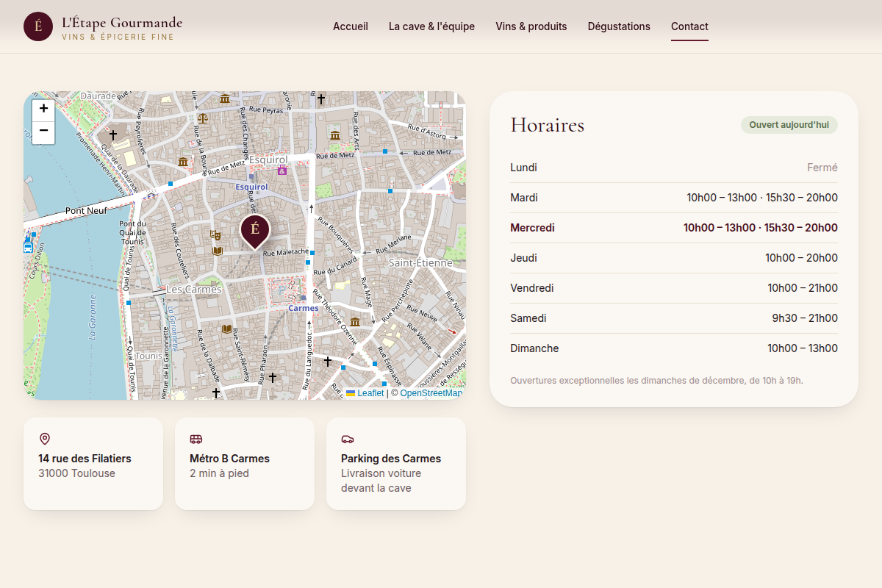Click the Les Carmes label on map
Viewport: 882px width, 588px height.
194,290
